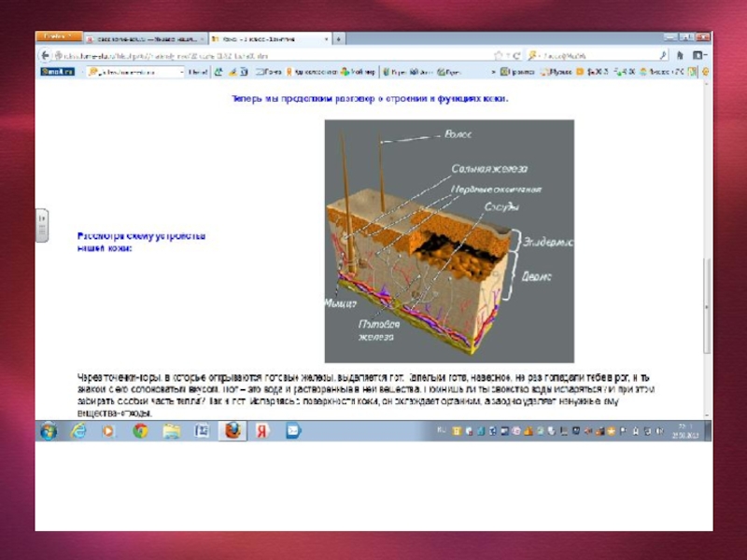Launch Internet Explorer from the taskbar

[x=78, y=431]
